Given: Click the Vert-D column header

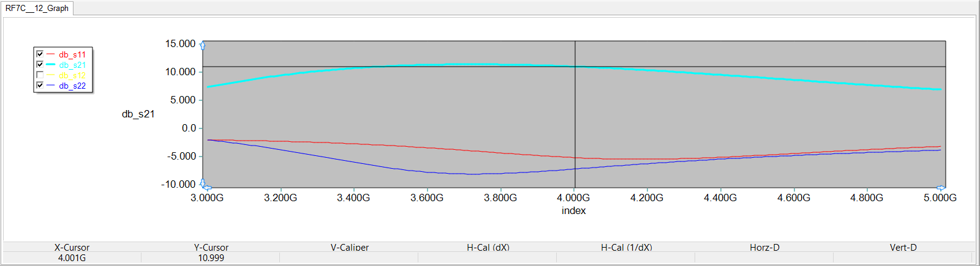Looking at the screenshot, I should 903,247.
